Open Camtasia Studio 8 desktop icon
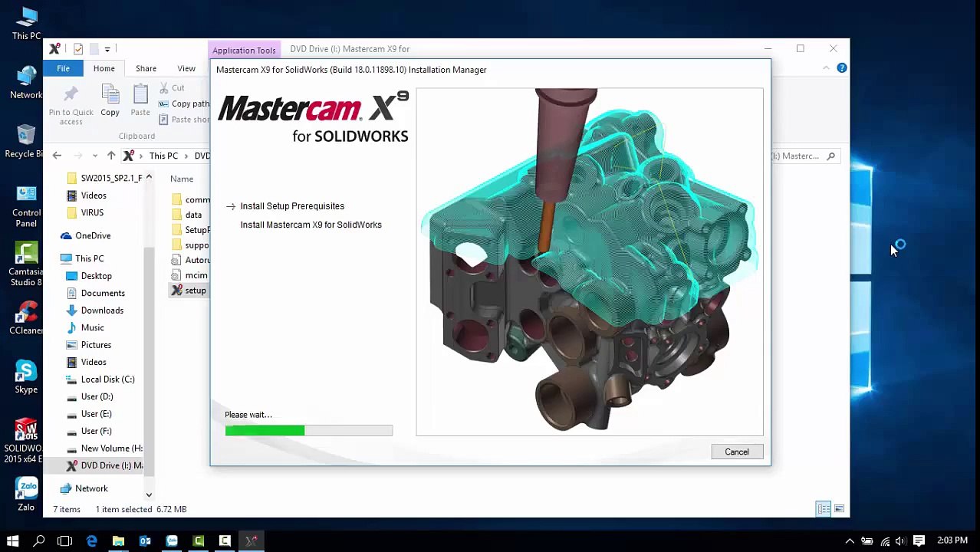Viewport: 980px width, 552px height. click(x=25, y=264)
